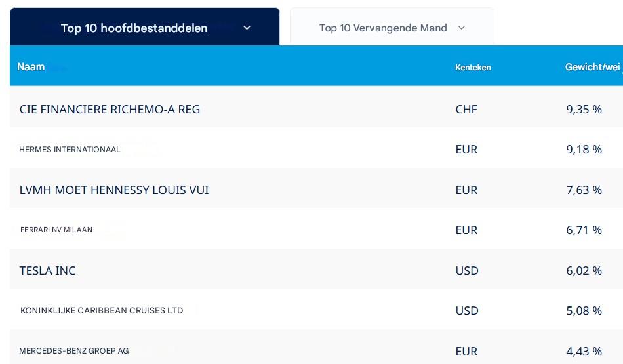Open the Top 10 Vervangende Mand tab

(383, 28)
